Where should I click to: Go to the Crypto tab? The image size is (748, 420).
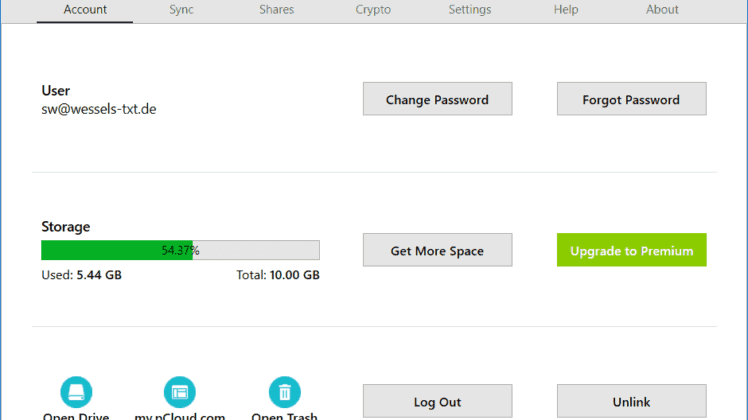click(373, 10)
